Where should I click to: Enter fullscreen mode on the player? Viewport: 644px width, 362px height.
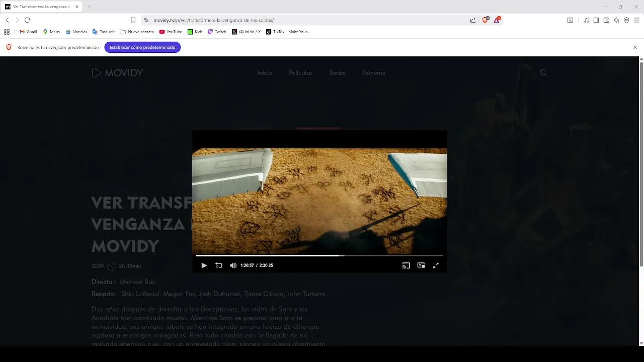coord(436,265)
